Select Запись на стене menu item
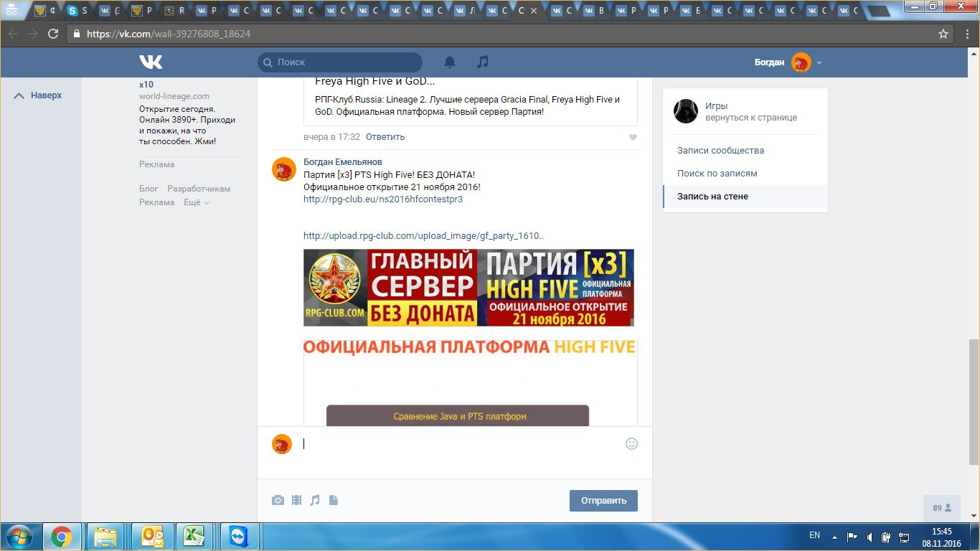Viewport: 980px width, 551px height. coord(745,197)
